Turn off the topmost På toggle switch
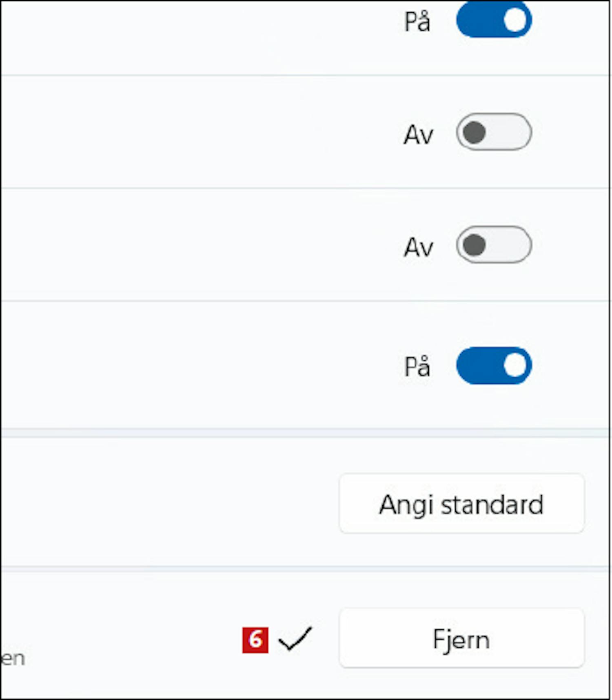 click(494, 19)
